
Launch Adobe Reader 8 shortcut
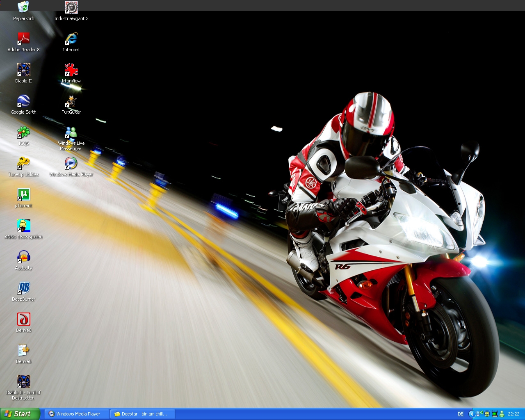pyautogui.click(x=23, y=39)
